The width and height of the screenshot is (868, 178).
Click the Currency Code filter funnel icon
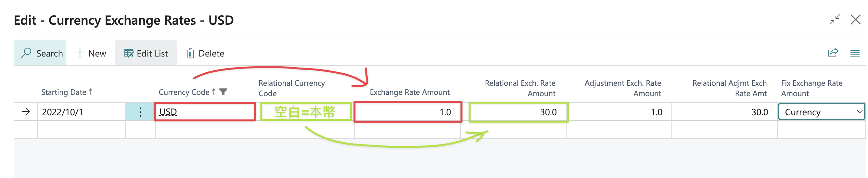223,91
